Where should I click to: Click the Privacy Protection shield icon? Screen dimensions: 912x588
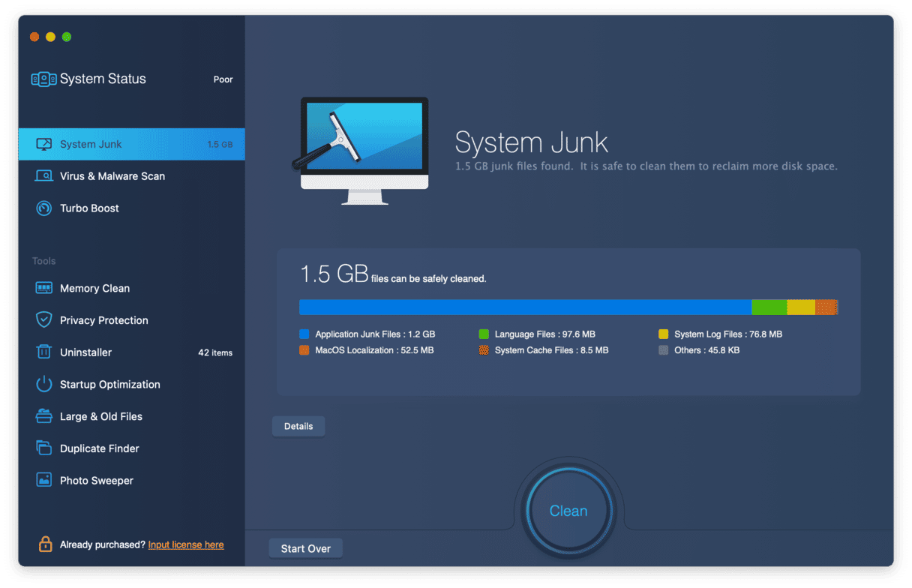[x=43, y=320]
